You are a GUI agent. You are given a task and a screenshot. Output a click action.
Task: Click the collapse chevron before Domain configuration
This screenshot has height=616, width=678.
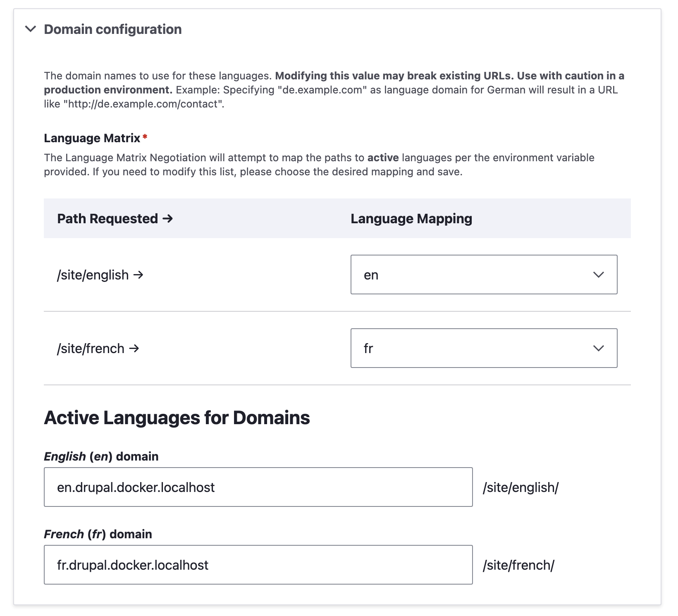point(31,29)
